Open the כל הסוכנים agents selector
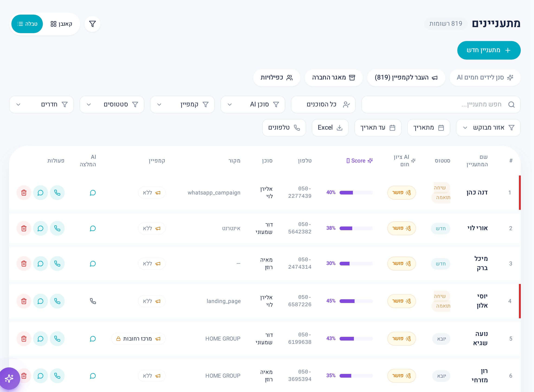The height and width of the screenshot is (392, 534). click(323, 104)
